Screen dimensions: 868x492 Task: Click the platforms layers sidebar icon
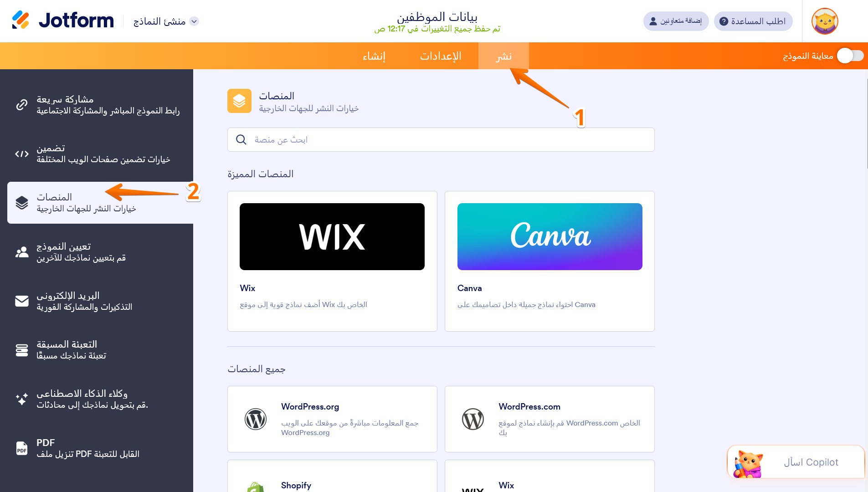[x=22, y=203]
